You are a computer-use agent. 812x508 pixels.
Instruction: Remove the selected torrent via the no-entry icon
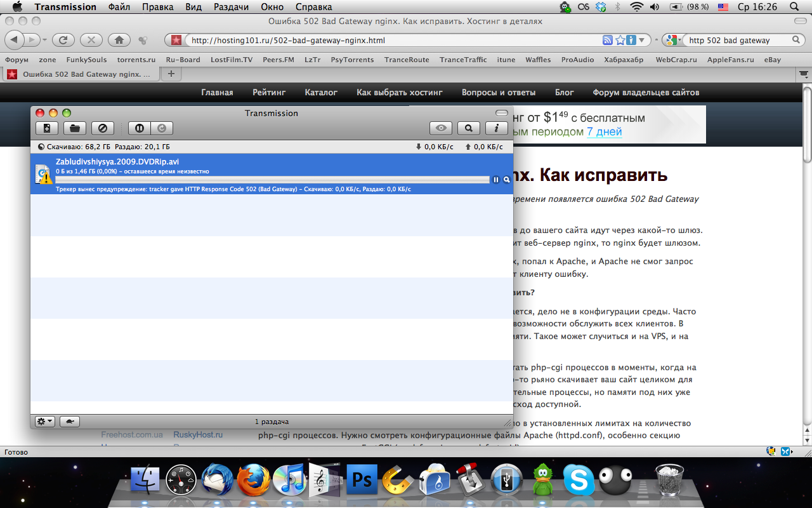pos(102,128)
